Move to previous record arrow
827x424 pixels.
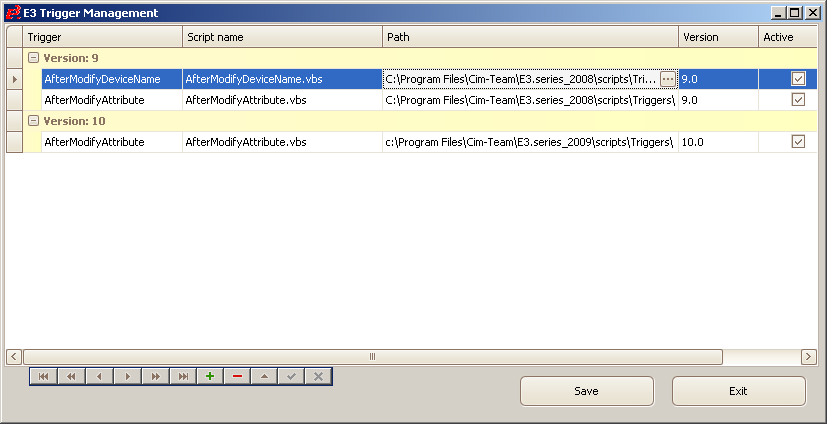click(99, 376)
